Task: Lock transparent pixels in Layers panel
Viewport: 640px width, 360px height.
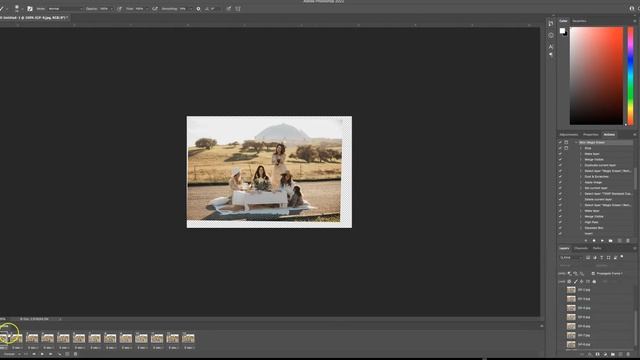Action: coord(569,282)
